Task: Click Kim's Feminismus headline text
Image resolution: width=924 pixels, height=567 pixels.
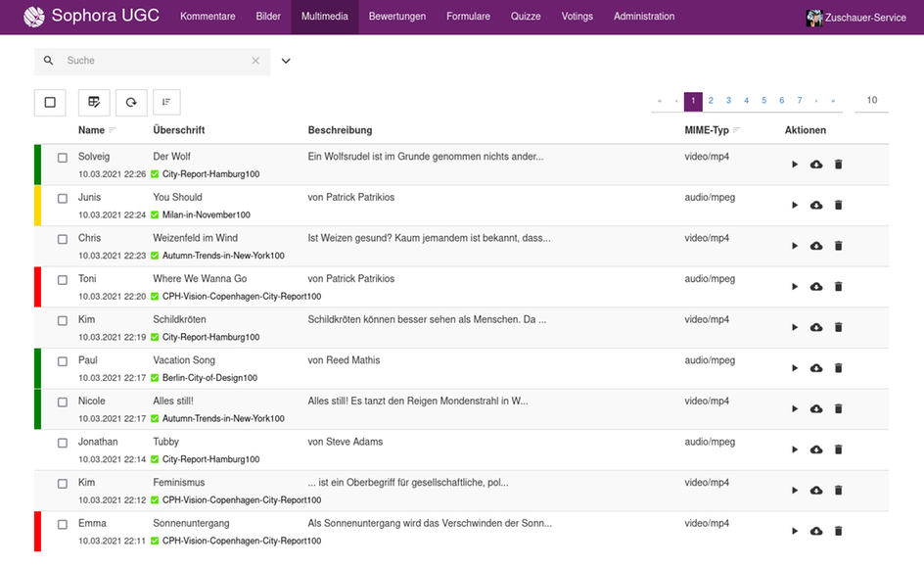Action: click(x=178, y=482)
